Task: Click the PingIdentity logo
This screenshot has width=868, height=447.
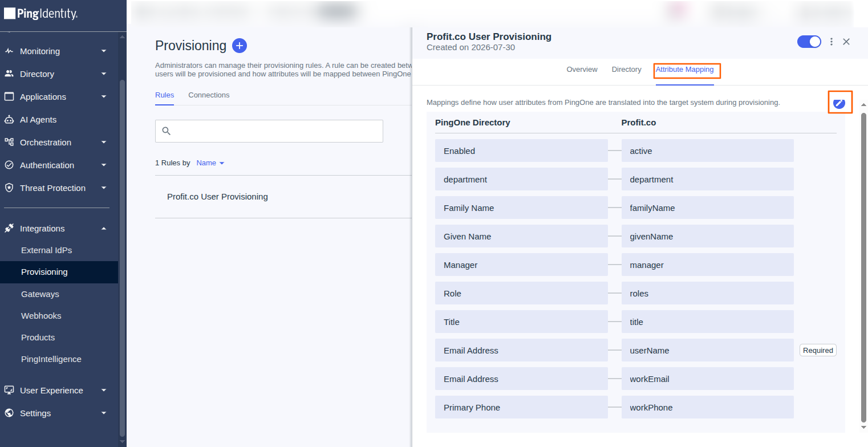Action: [41, 14]
